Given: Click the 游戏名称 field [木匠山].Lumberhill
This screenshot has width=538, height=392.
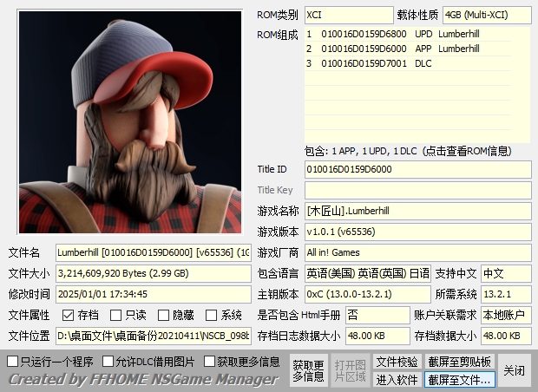Looking at the screenshot, I should [x=418, y=211].
